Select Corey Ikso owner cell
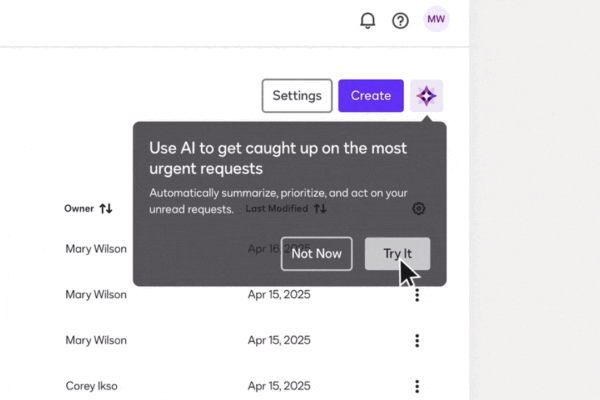The height and width of the screenshot is (400, 600). point(90,386)
